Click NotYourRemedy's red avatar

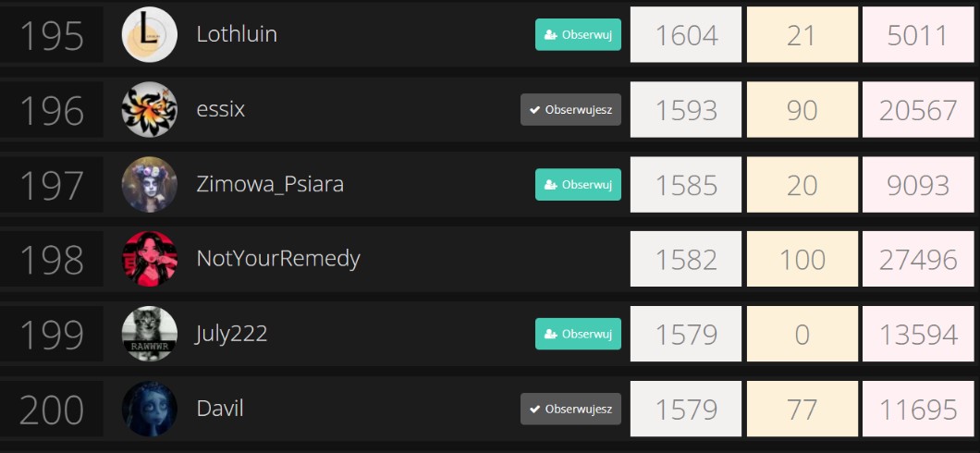[x=149, y=259]
